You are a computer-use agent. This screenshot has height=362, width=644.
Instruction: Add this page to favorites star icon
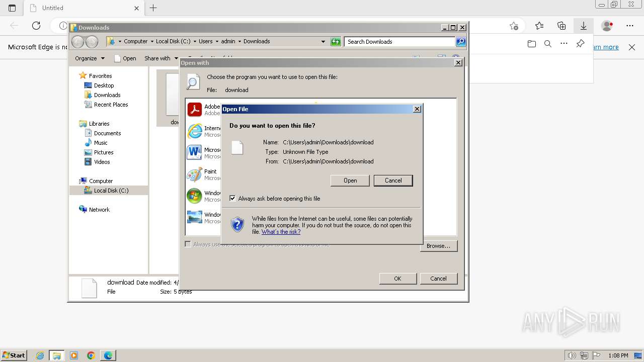tap(514, 26)
